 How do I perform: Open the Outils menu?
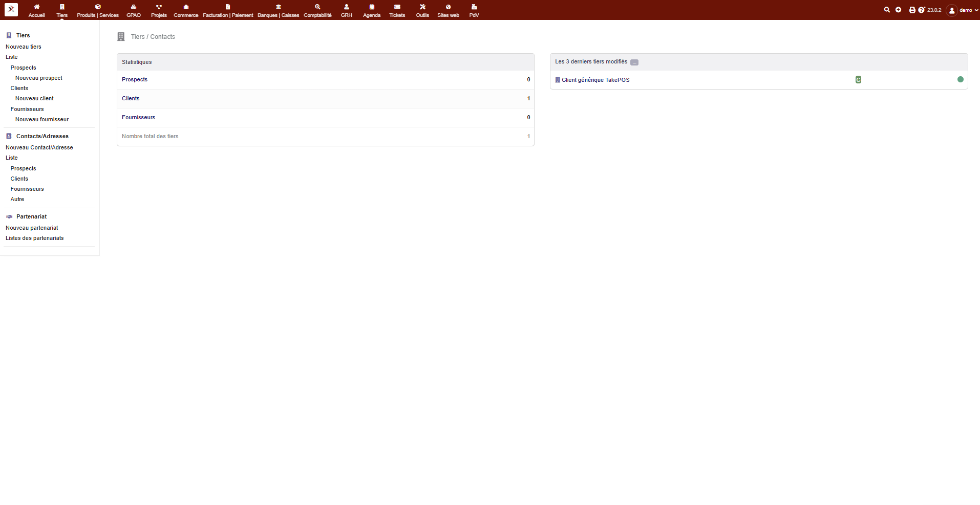pyautogui.click(x=422, y=10)
